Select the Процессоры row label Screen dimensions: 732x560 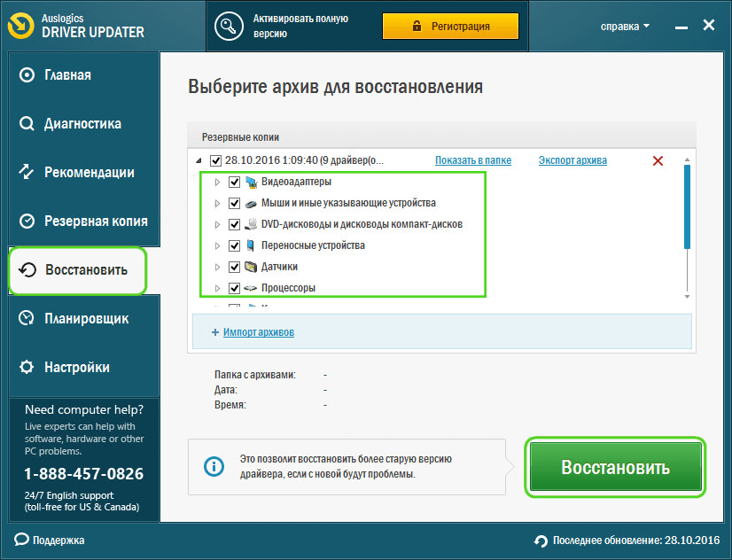click(x=288, y=288)
